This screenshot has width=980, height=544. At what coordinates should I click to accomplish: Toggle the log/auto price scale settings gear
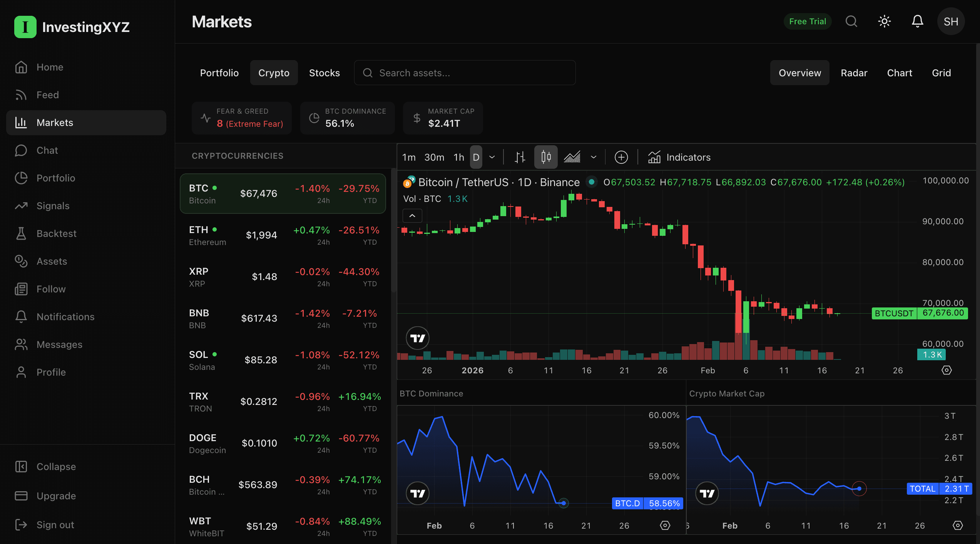[x=947, y=370]
